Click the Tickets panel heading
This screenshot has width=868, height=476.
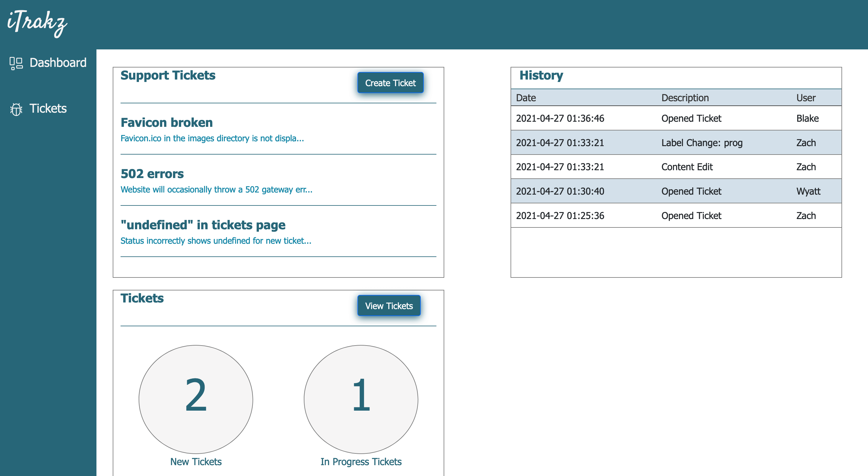tap(142, 298)
